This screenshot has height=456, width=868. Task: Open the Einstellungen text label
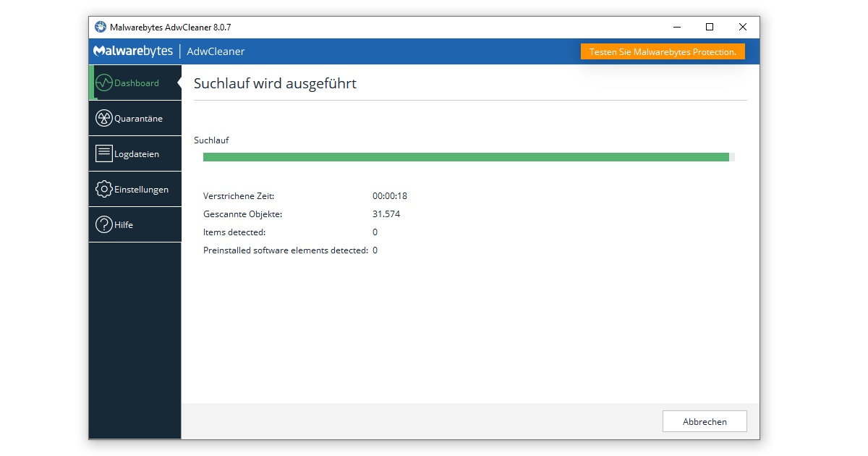pos(141,190)
